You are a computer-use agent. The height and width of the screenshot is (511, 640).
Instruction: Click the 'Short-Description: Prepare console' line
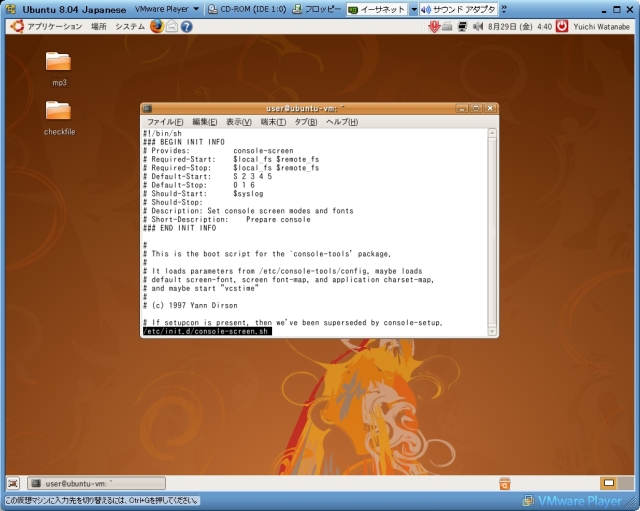(227, 220)
